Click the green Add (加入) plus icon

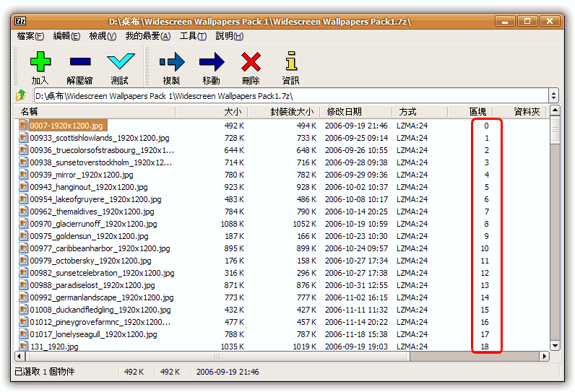(x=40, y=61)
